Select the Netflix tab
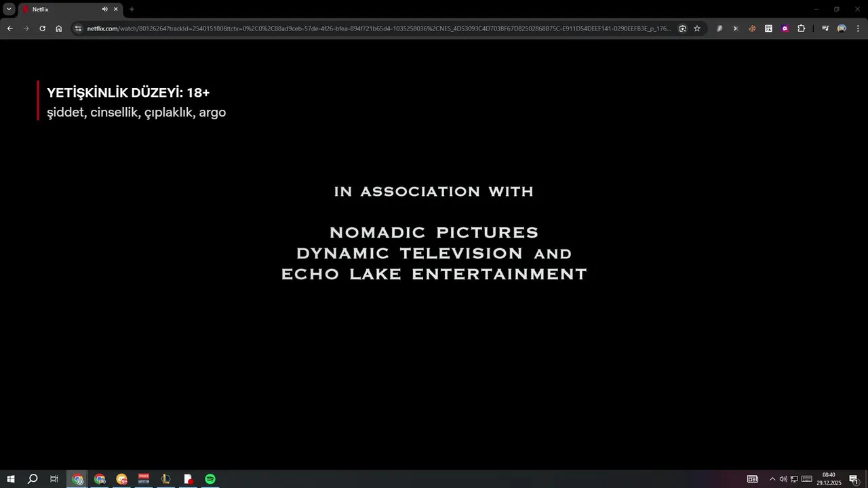Screen dimensions: 868x488 tap(71, 9)
